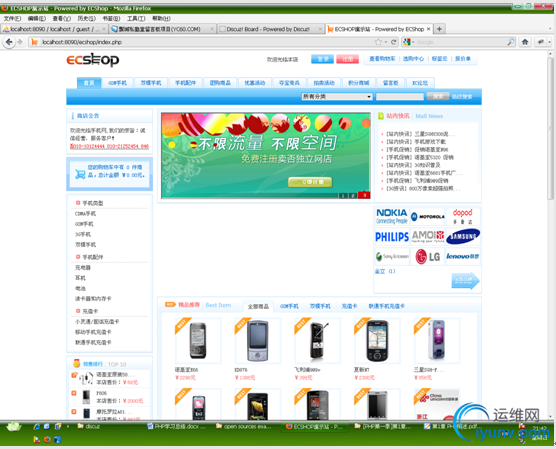Open the 手机配件 navigation tab
Viewport: 556px width, 449px height.
click(x=185, y=83)
